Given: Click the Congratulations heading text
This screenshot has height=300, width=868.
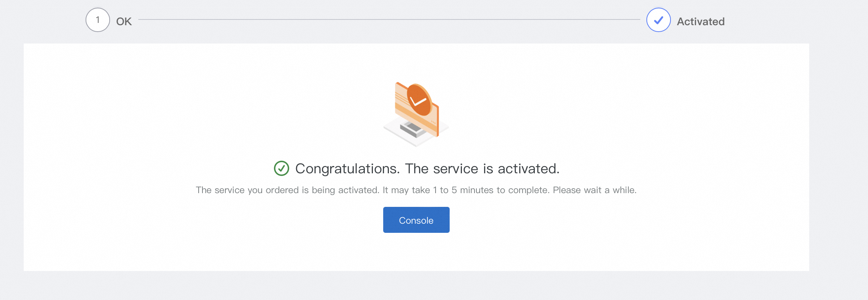Looking at the screenshot, I should pos(427,168).
